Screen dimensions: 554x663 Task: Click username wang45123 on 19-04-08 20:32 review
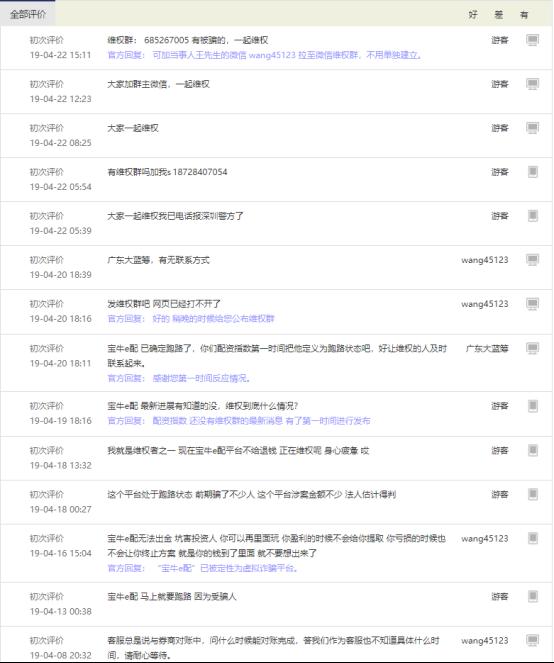tap(485, 640)
